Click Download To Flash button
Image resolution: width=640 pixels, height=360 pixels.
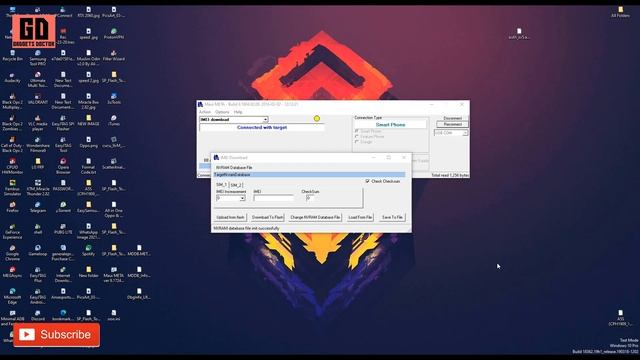(267, 218)
